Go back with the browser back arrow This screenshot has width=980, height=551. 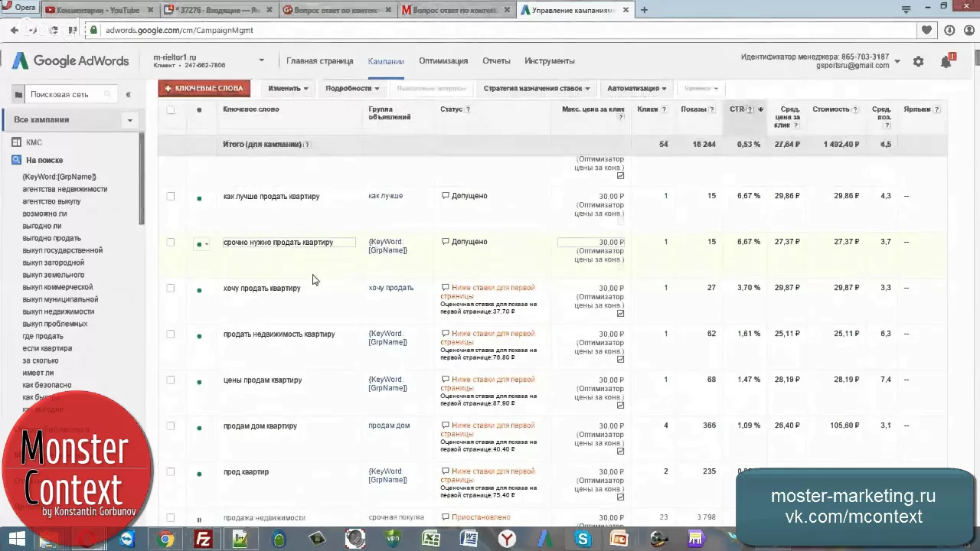coord(14,30)
